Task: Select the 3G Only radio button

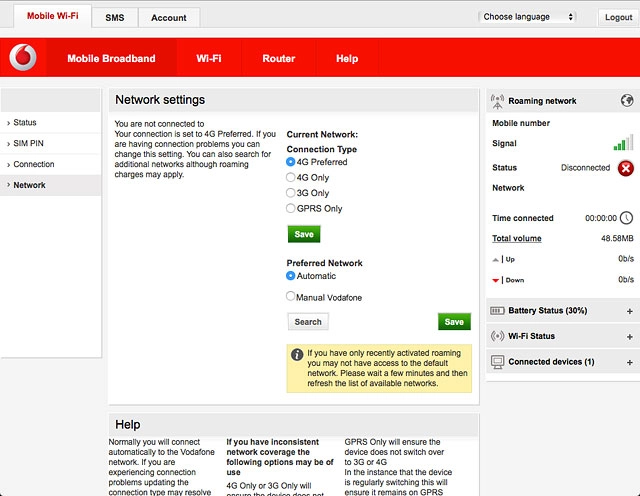Action: point(291,193)
